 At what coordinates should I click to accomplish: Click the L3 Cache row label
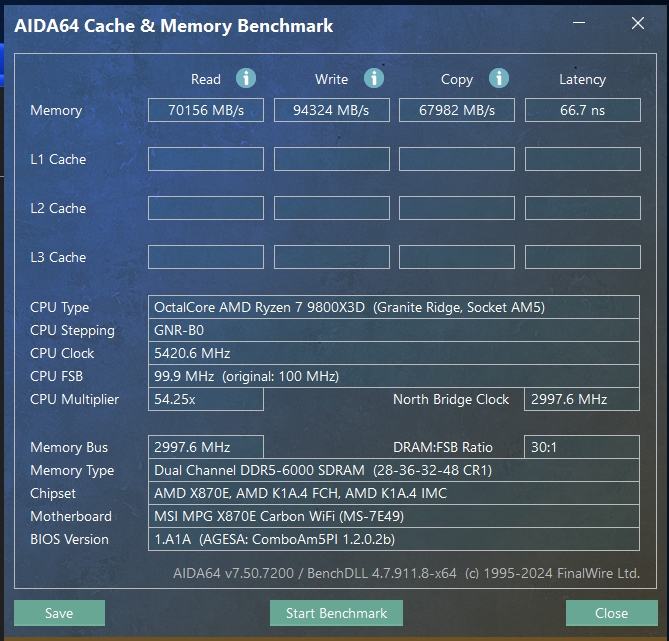click(x=58, y=257)
